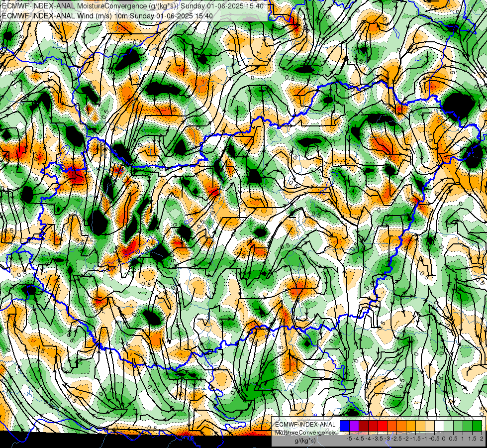This screenshot has width=487, height=448.
Task: Click the '-3' legend tick label
Action: 388,439
